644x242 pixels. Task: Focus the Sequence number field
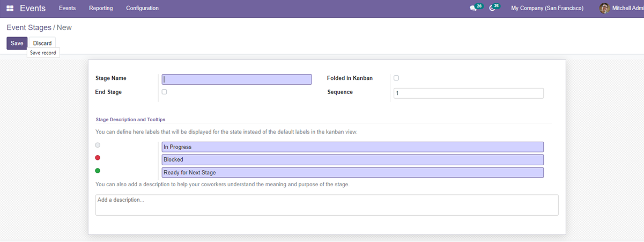click(x=468, y=93)
